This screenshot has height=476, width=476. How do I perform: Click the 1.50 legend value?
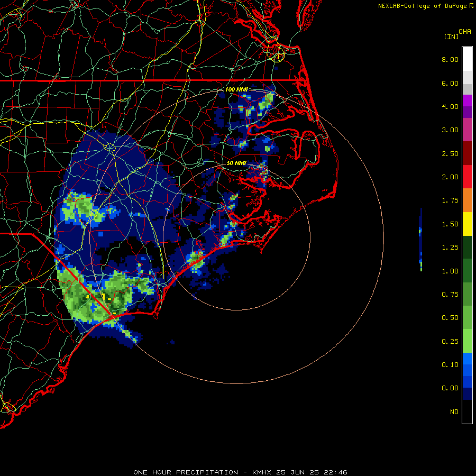click(450, 224)
